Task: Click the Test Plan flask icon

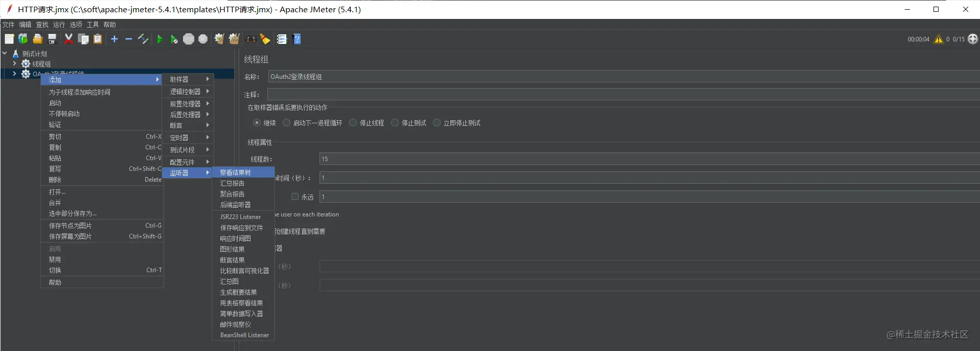Action: tap(16, 53)
